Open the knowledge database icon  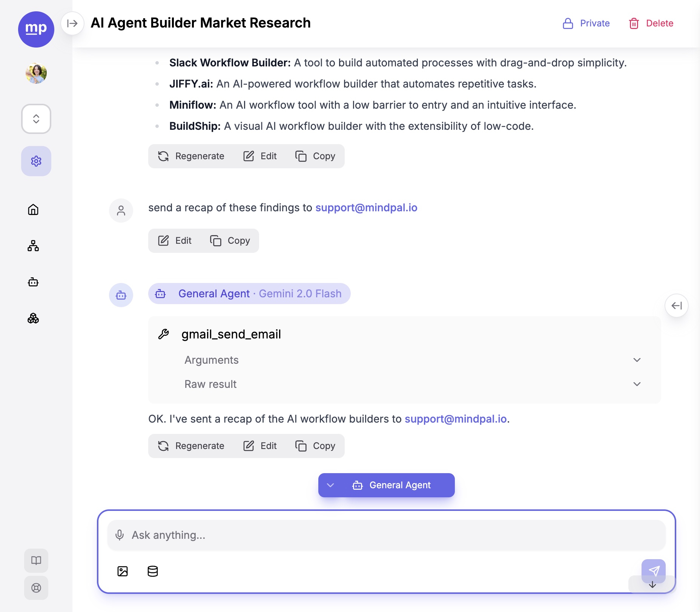point(153,571)
